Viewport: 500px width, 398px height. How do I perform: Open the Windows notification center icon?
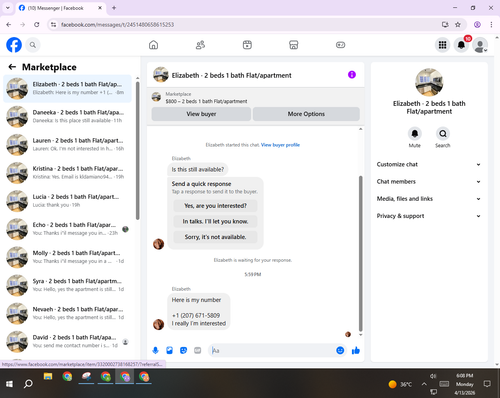click(487, 384)
